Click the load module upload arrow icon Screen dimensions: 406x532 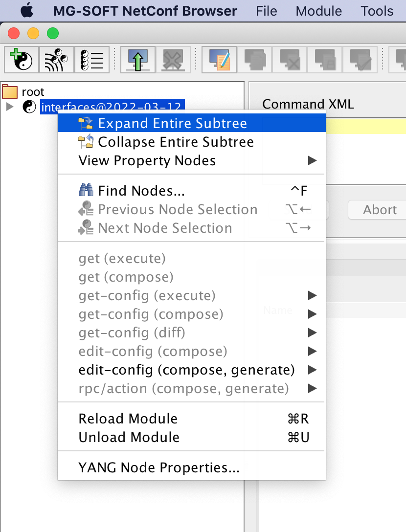pos(137,59)
